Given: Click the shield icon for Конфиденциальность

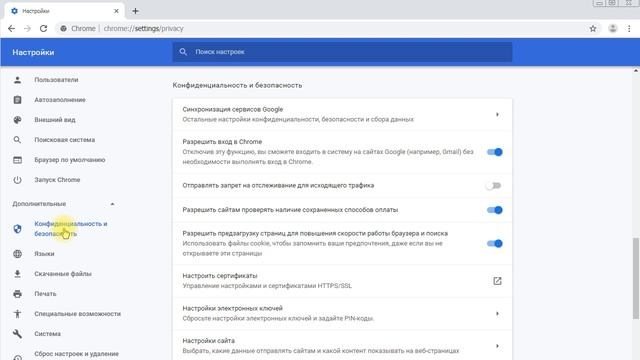Looking at the screenshot, I should coord(17,229).
